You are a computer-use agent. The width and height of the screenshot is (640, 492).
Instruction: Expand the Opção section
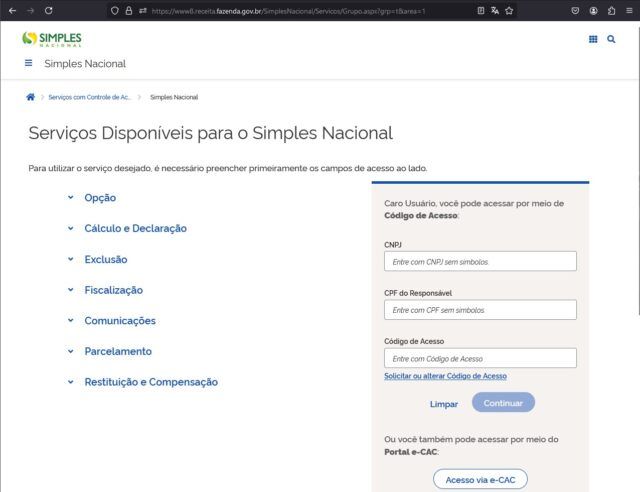pyautogui.click(x=100, y=198)
